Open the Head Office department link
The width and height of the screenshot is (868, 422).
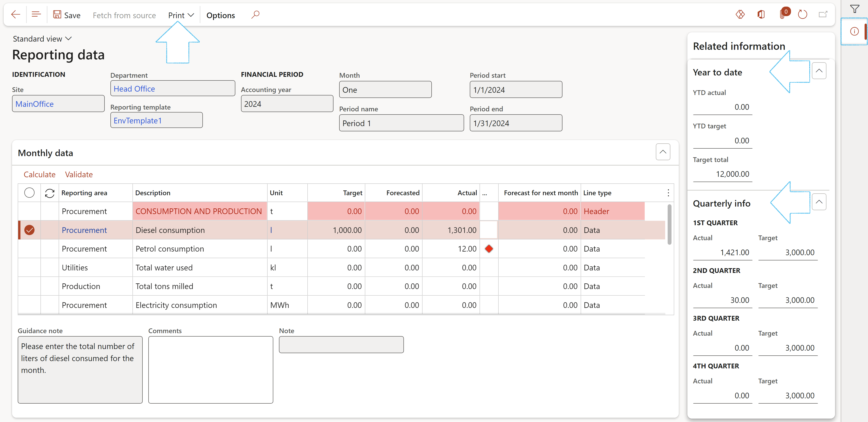pyautogui.click(x=134, y=89)
